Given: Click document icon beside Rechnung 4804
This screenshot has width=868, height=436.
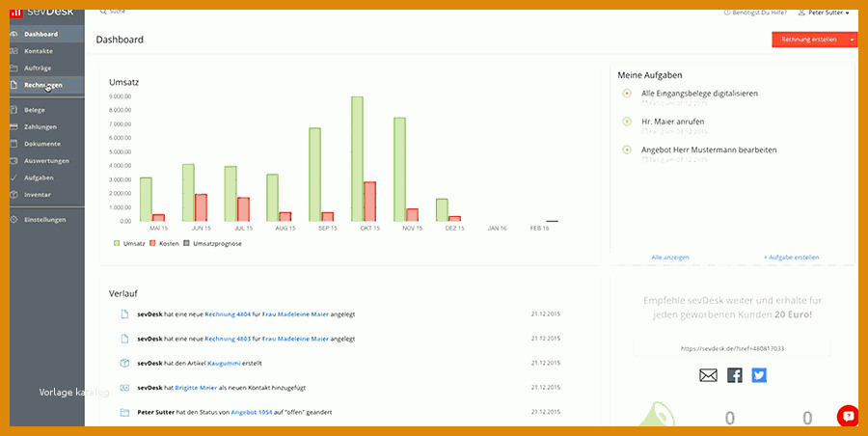Looking at the screenshot, I should [x=124, y=314].
